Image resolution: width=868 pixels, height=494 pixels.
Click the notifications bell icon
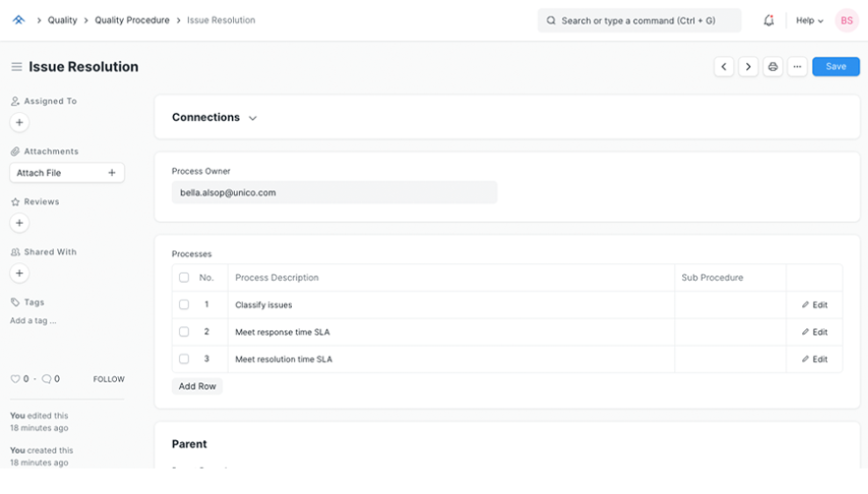[769, 21]
